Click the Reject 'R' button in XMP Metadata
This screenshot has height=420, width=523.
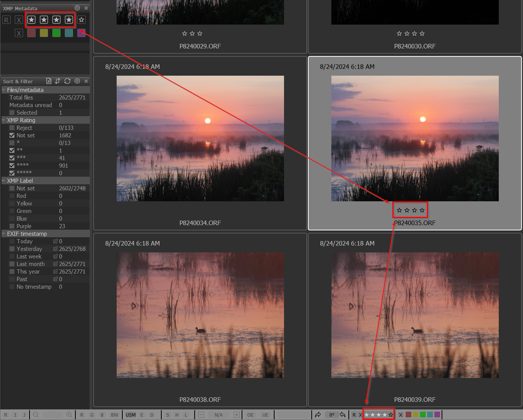point(6,20)
